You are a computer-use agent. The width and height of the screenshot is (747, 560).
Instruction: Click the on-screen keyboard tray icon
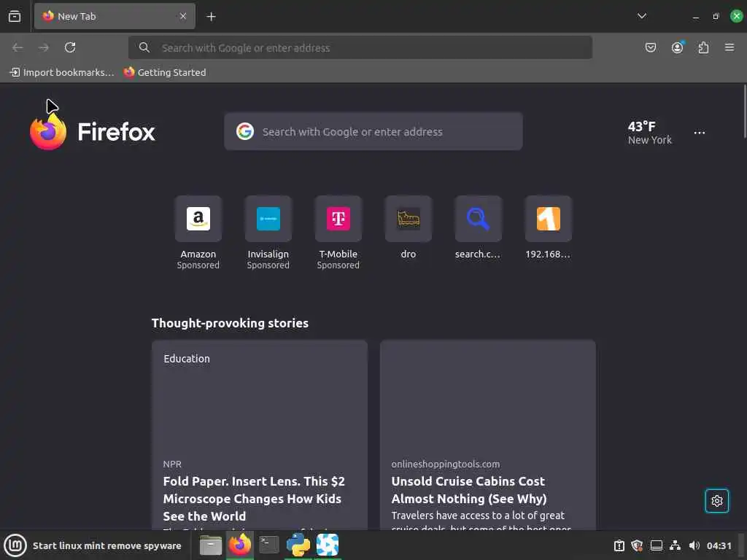[657, 545]
